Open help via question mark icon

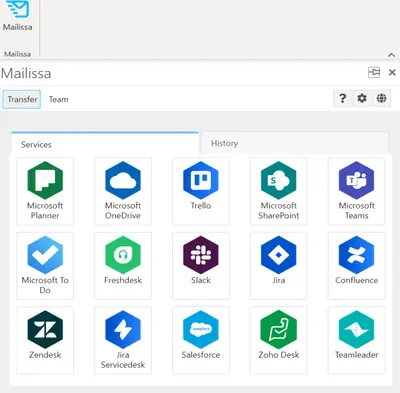tap(342, 98)
